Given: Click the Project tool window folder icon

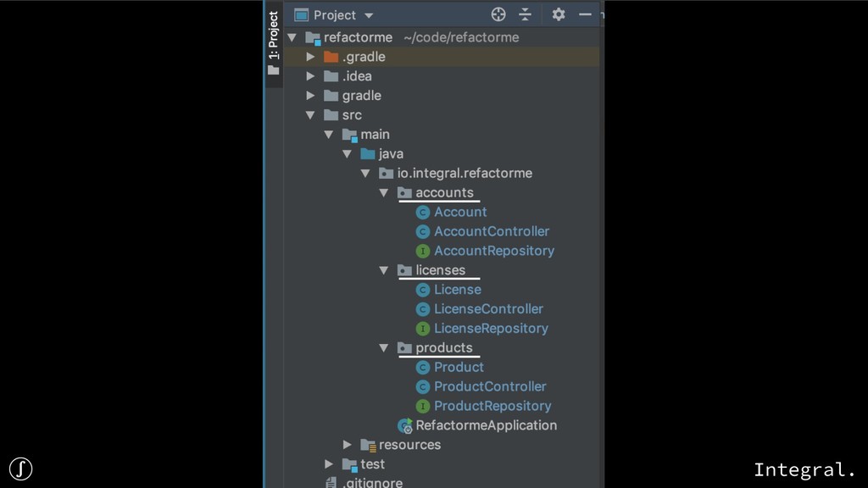Looking at the screenshot, I should [x=274, y=70].
